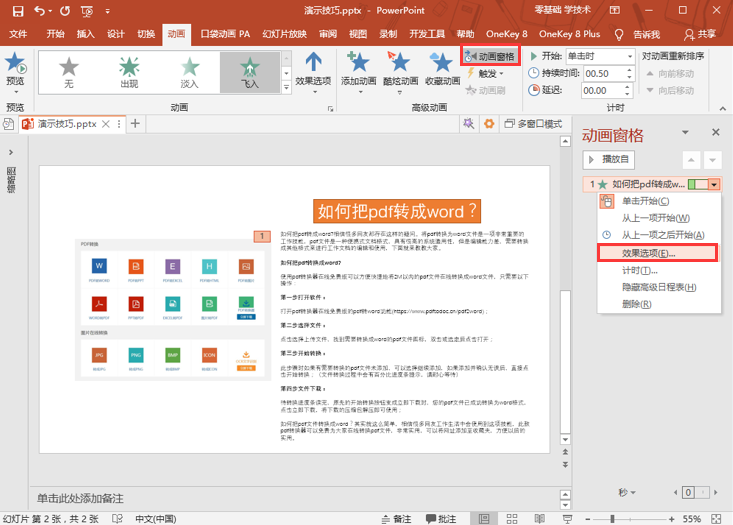
Task: Close the 动画窗格 pane with X
Action: [716, 132]
